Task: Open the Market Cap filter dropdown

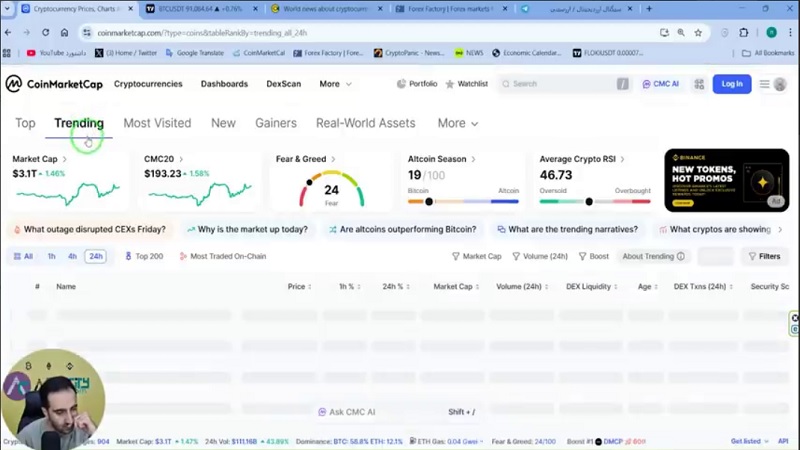Action: (477, 256)
